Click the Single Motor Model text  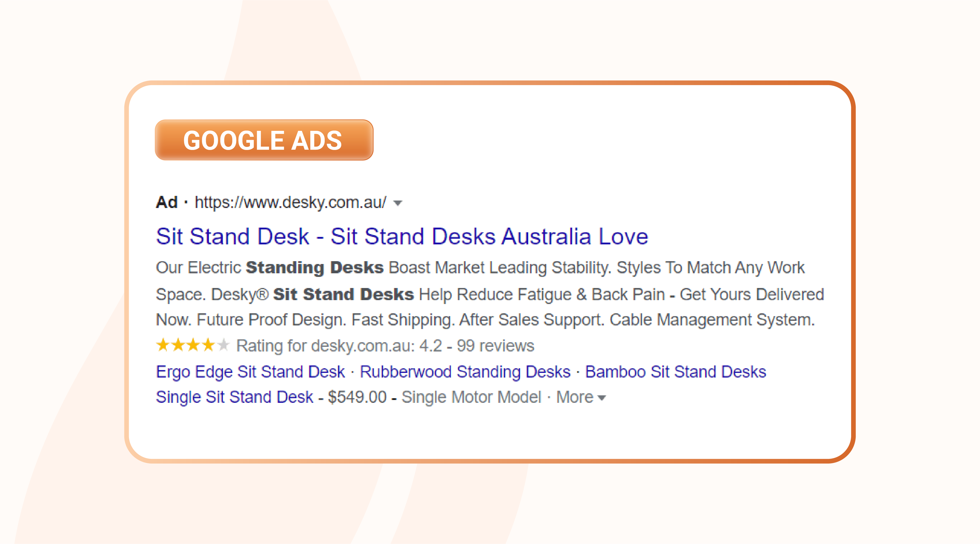[x=471, y=397]
